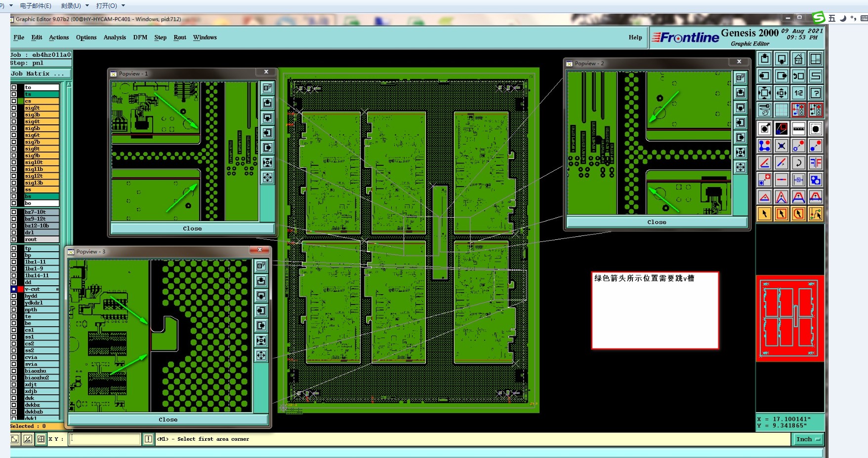868x458 pixels.
Task: Open the Inch units dropdown
Action: point(808,439)
